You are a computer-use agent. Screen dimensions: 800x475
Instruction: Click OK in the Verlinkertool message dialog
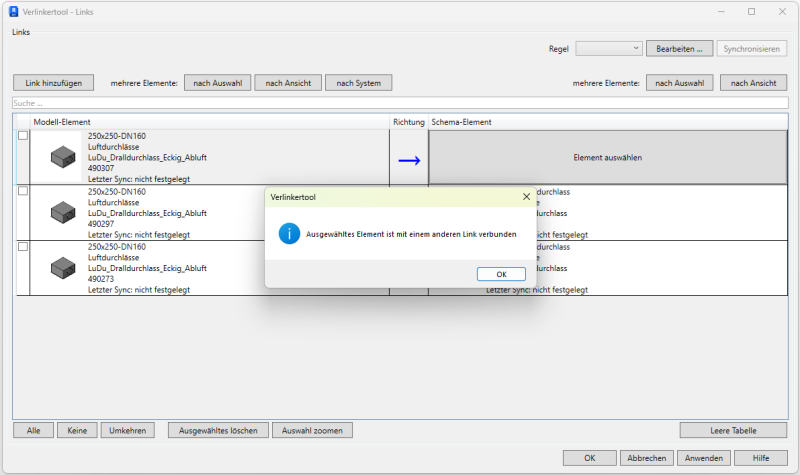coord(501,274)
